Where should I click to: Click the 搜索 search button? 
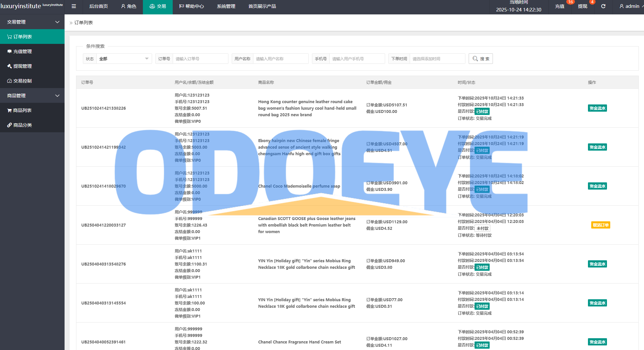point(480,59)
